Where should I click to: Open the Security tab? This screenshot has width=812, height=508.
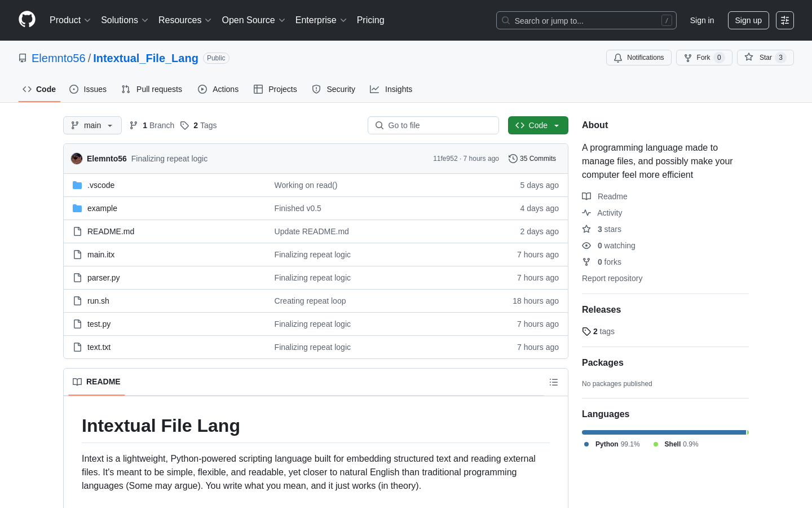click(x=334, y=89)
